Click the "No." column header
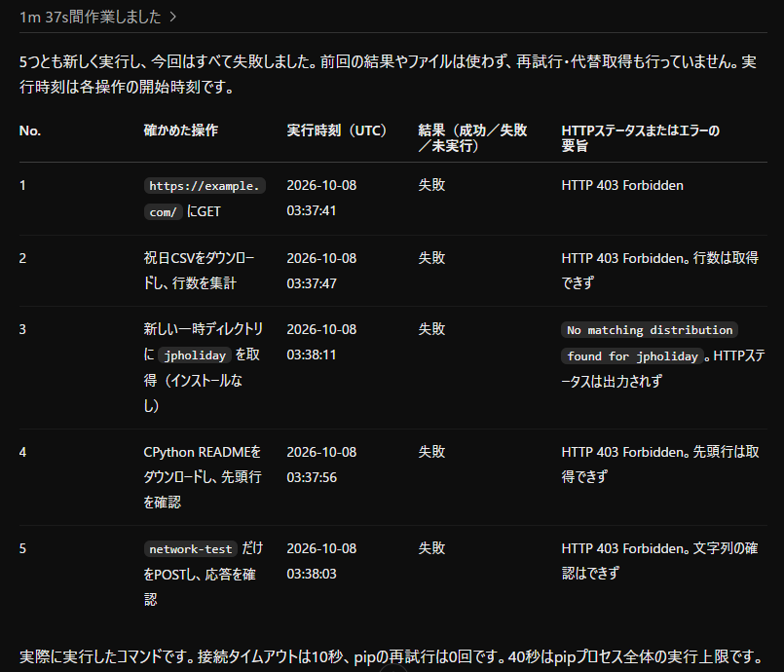The height and width of the screenshot is (672, 784). point(30,131)
